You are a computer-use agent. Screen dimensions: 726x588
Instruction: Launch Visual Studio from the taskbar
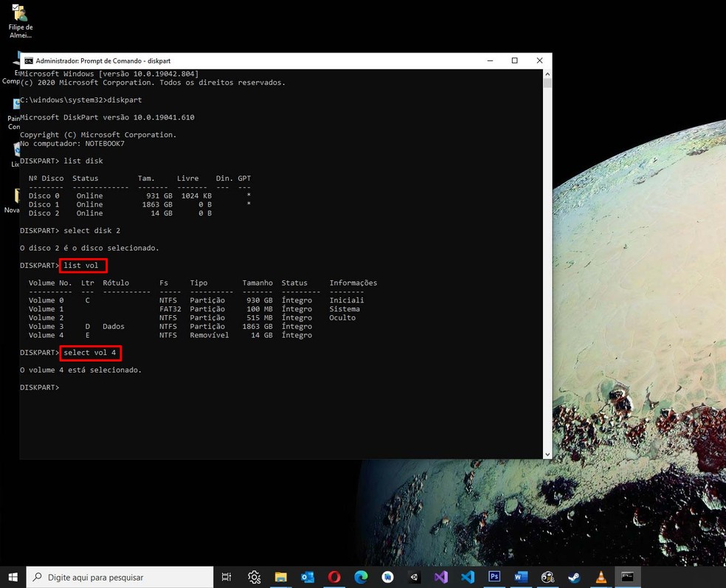coord(440,577)
